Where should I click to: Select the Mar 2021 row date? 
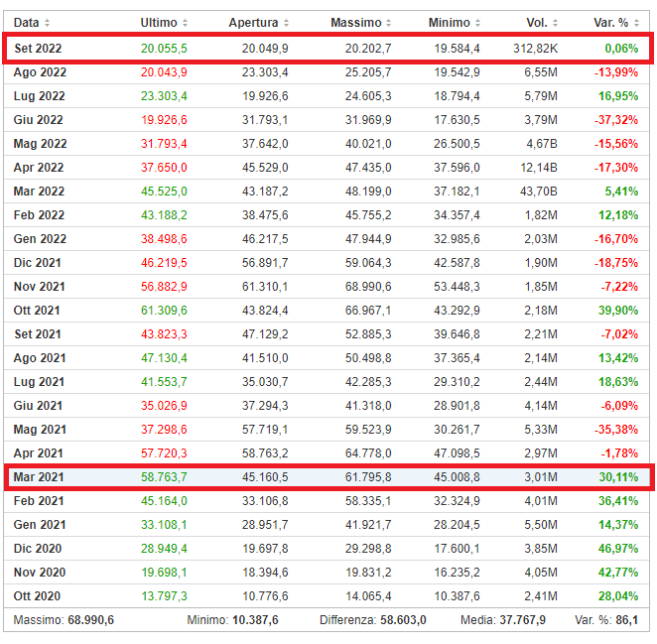point(39,477)
